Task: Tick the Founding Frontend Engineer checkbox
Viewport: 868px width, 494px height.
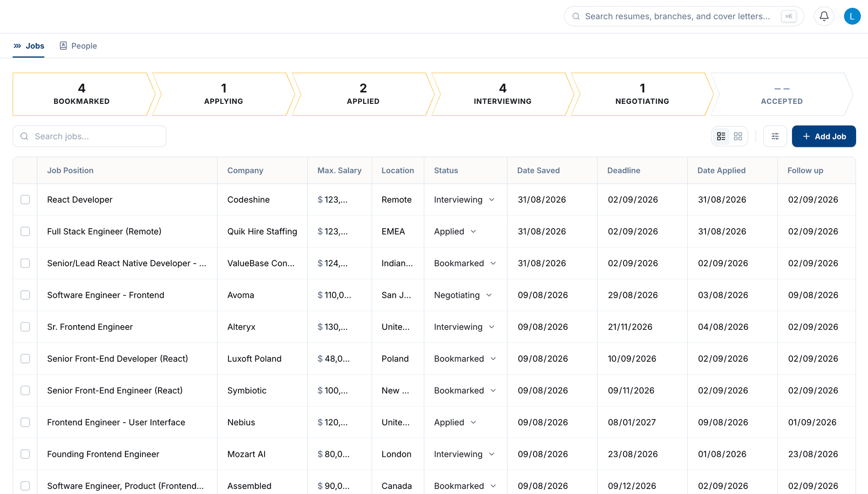Action: (x=25, y=454)
